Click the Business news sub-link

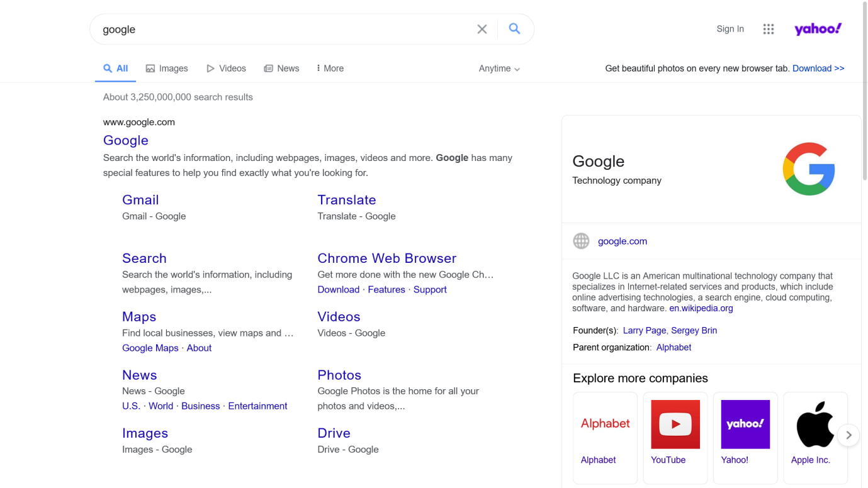[x=201, y=406]
